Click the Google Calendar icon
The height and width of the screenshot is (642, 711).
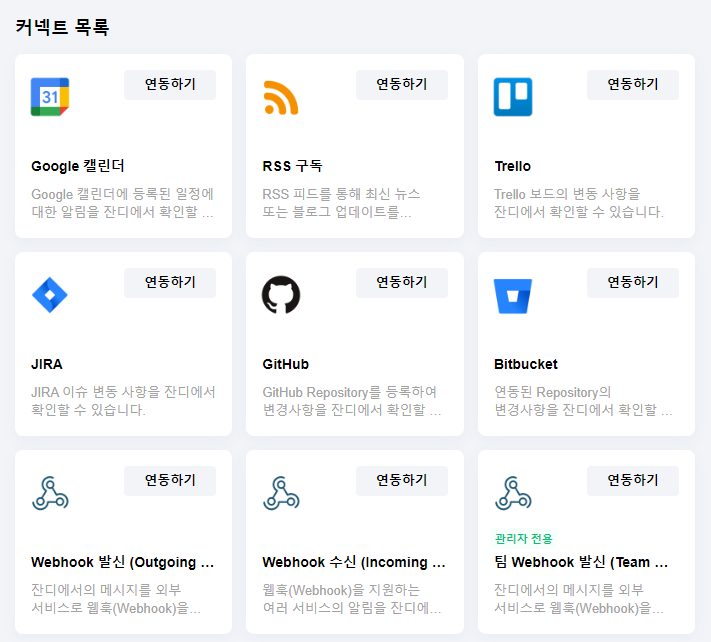[x=50, y=97]
